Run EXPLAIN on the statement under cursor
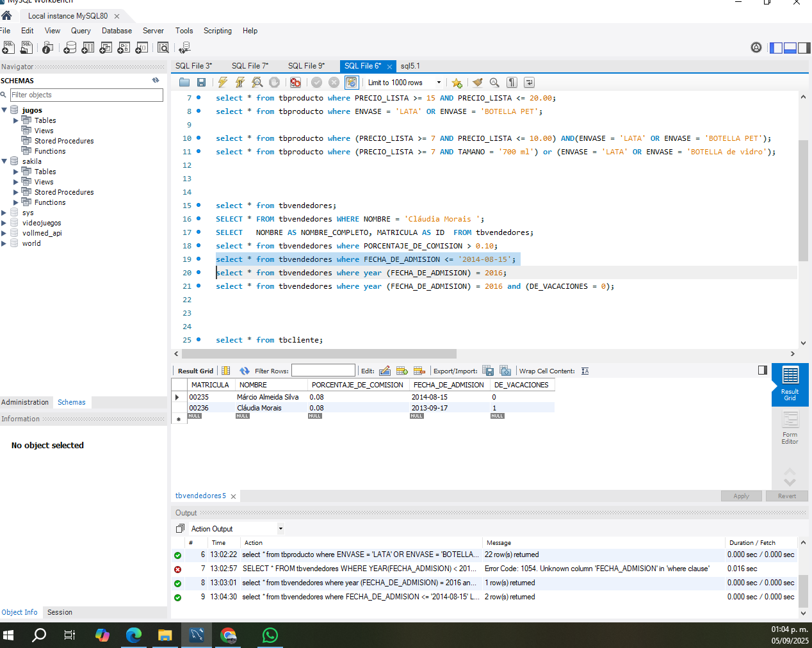This screenshot has width=812, height=648. click(x=257, y=83)
